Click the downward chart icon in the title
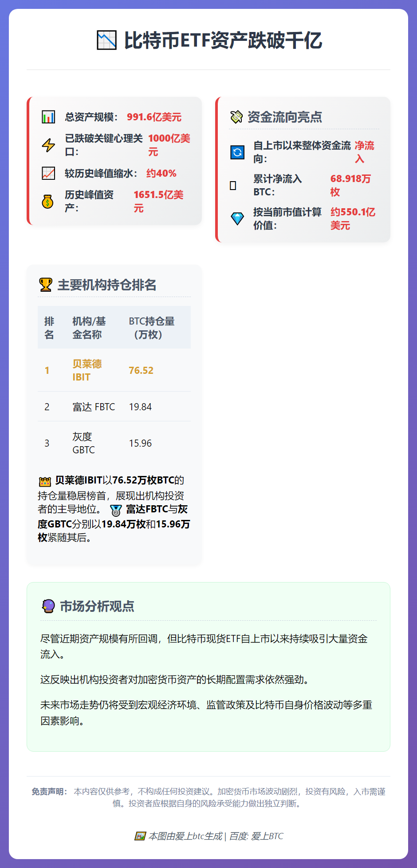Image resolution: width=417 pixels, height=868 pixels. [106, 40]
